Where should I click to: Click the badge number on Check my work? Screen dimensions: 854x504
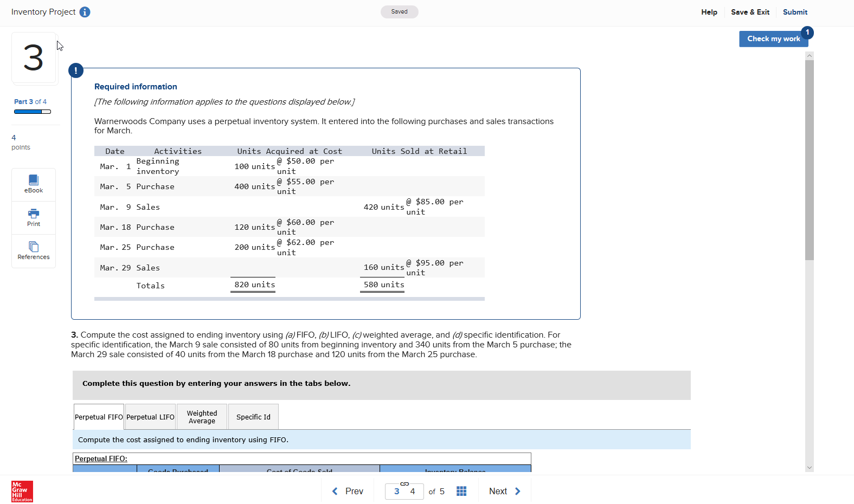807,33
